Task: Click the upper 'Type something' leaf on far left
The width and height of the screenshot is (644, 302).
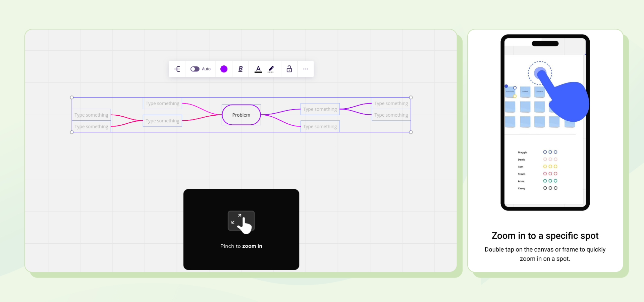Action: [91, 115]
